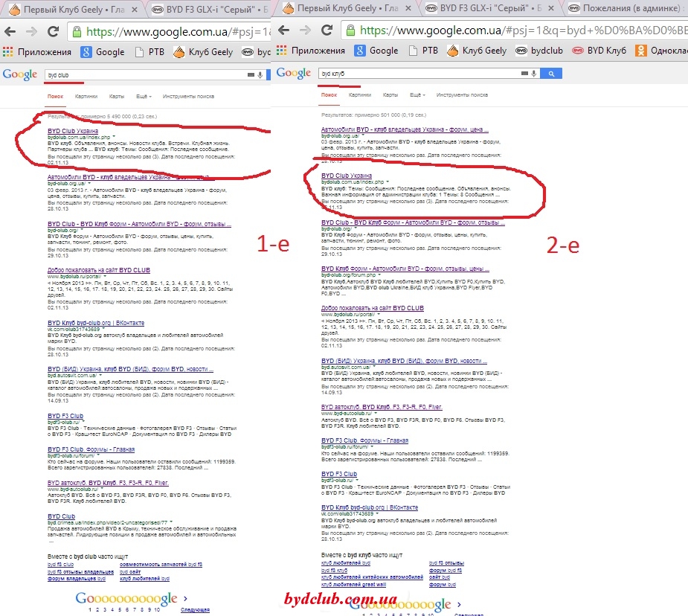Open related search 'клуб любителей китайских автомобилей'
The height and width of the screenshot is (616, 688).
point(372,577)
